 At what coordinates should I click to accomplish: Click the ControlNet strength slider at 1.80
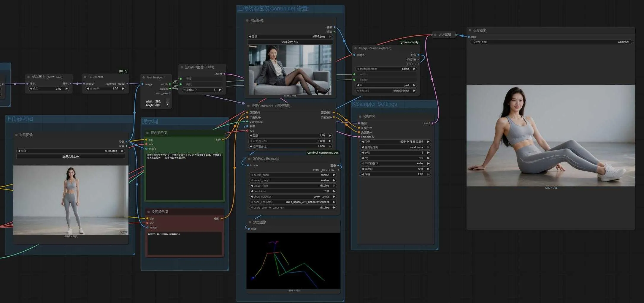click(x=290, y=135)
